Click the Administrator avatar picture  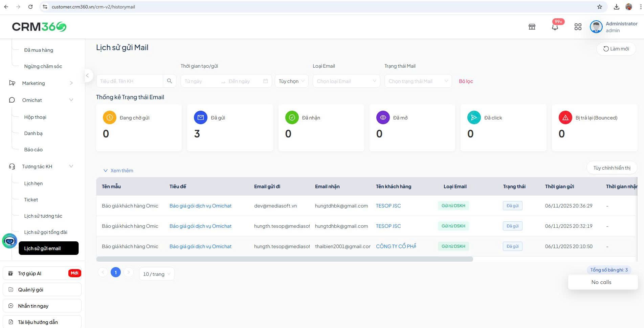coord(596,27)
